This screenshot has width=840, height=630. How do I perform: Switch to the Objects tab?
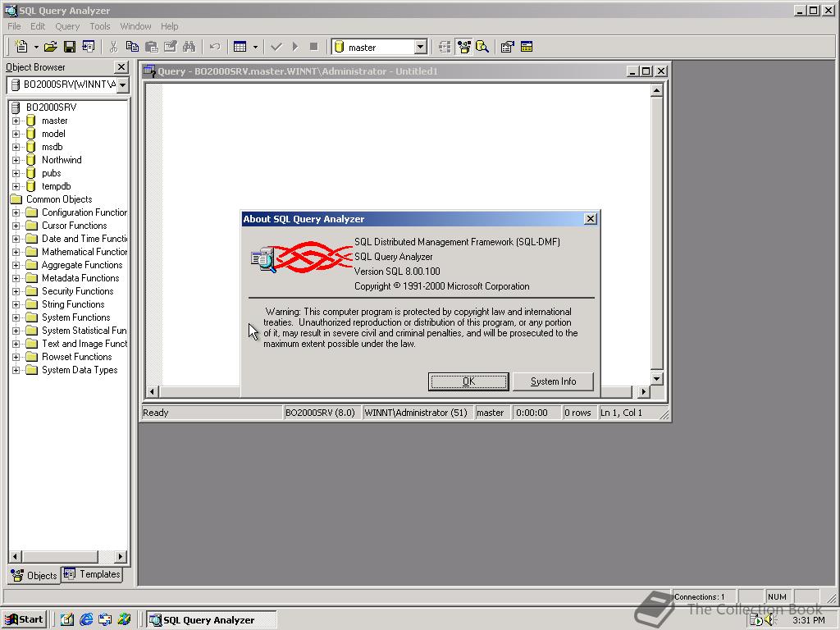(34, 575)
